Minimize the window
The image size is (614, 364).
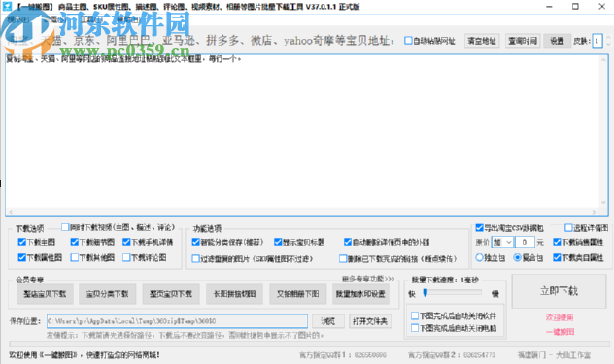(x=549, y=7)
